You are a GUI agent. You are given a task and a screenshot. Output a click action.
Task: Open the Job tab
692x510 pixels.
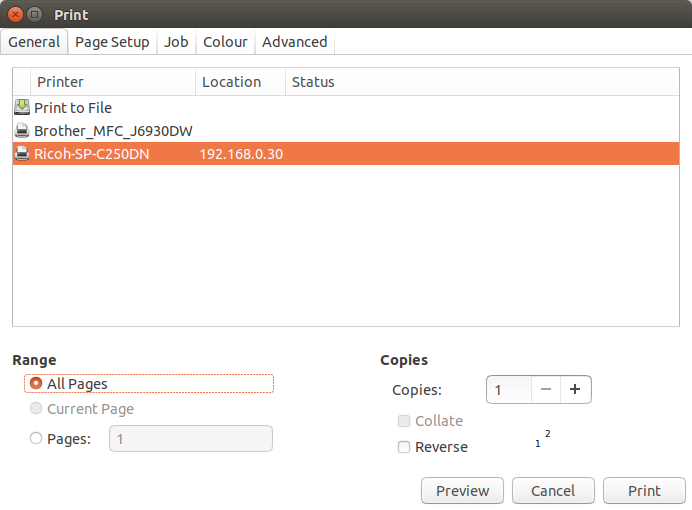(176, 42)
